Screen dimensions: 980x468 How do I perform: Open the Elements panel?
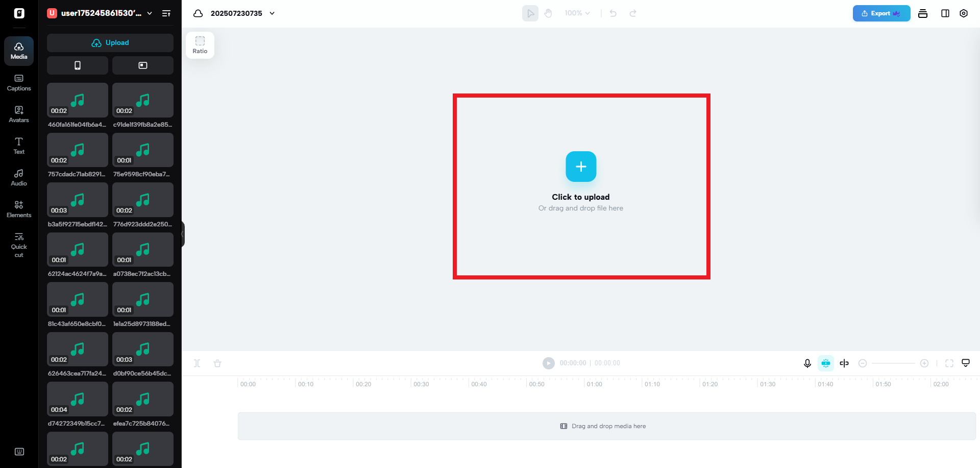(19, 208)
